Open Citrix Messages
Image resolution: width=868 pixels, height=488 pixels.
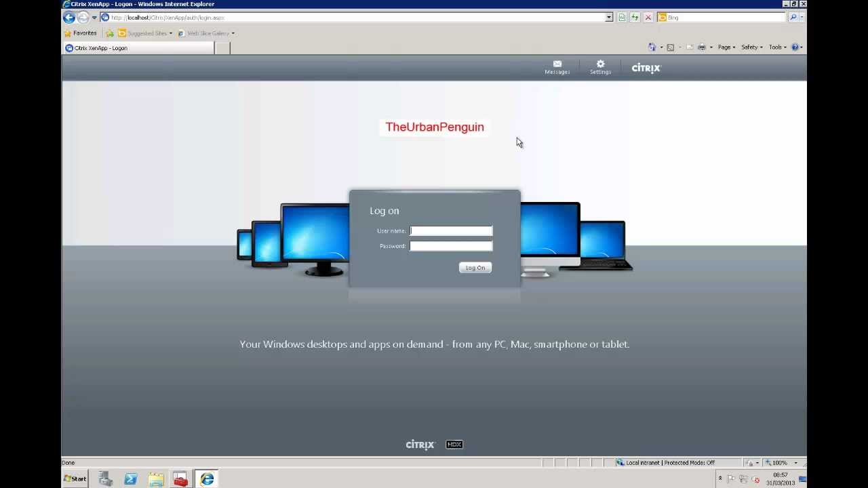click(557, 68)
